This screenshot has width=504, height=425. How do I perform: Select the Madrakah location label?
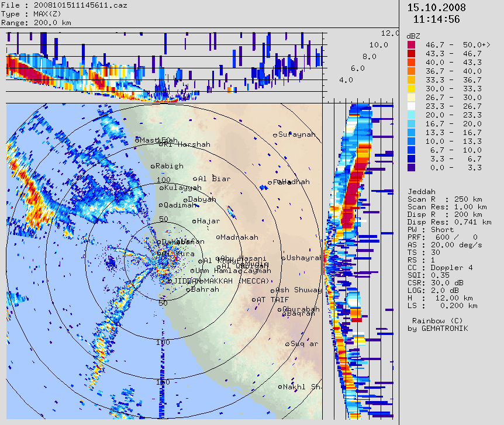coord(240,237)
